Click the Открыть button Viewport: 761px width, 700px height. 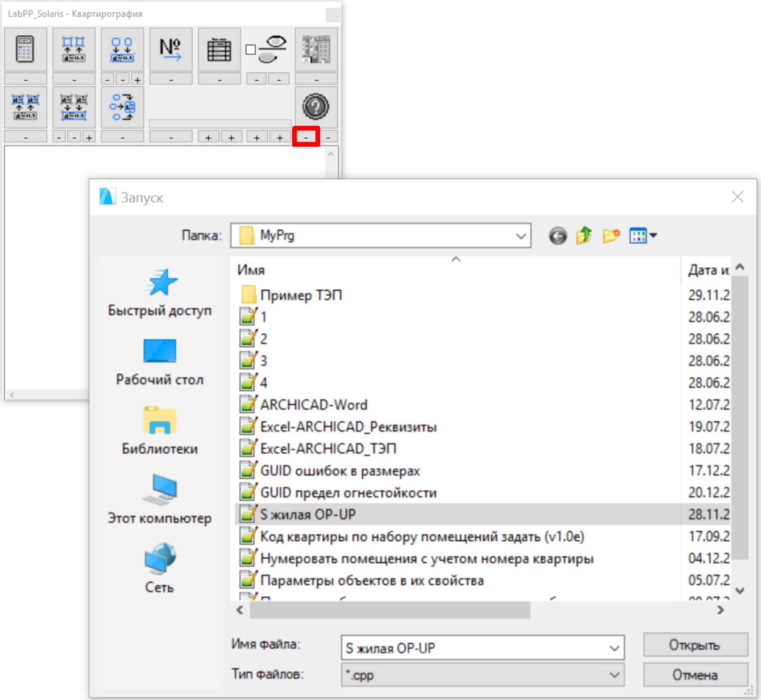pos(695,645)
